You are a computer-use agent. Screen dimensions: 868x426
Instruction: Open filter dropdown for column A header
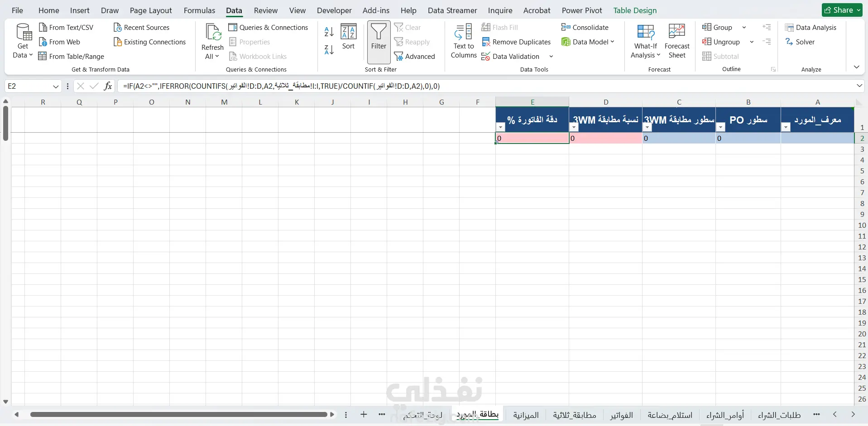(x=786, y=128)
